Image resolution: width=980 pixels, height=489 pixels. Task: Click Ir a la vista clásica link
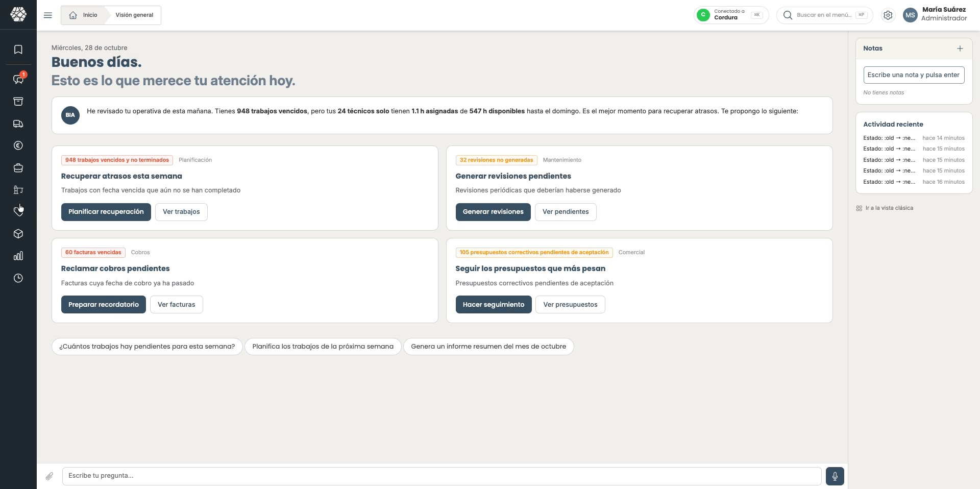point(885,208)
